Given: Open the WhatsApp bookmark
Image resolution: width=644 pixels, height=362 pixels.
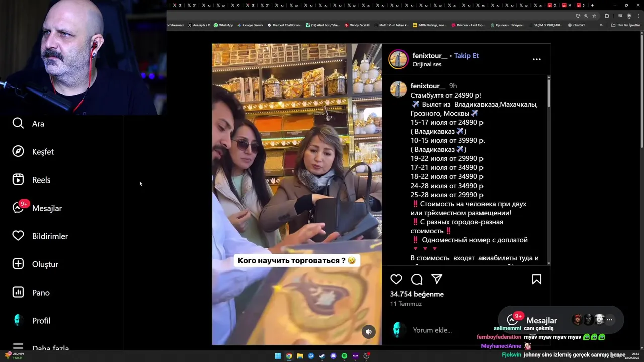Looking at the screenshot, I should 223,25.
